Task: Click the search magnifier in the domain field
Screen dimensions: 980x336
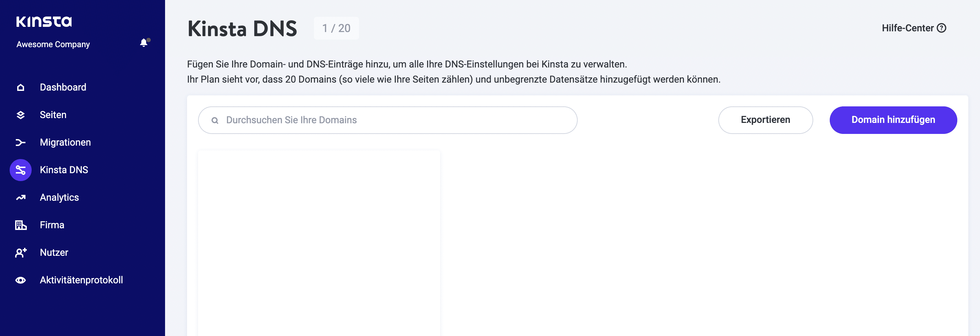Action: pos(215,120)
